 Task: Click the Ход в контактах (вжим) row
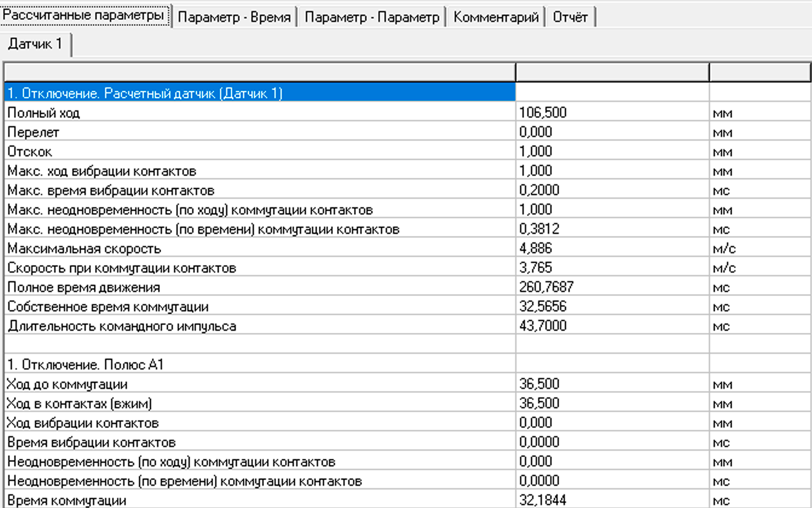pyautogui.click(x=260, y=403)
